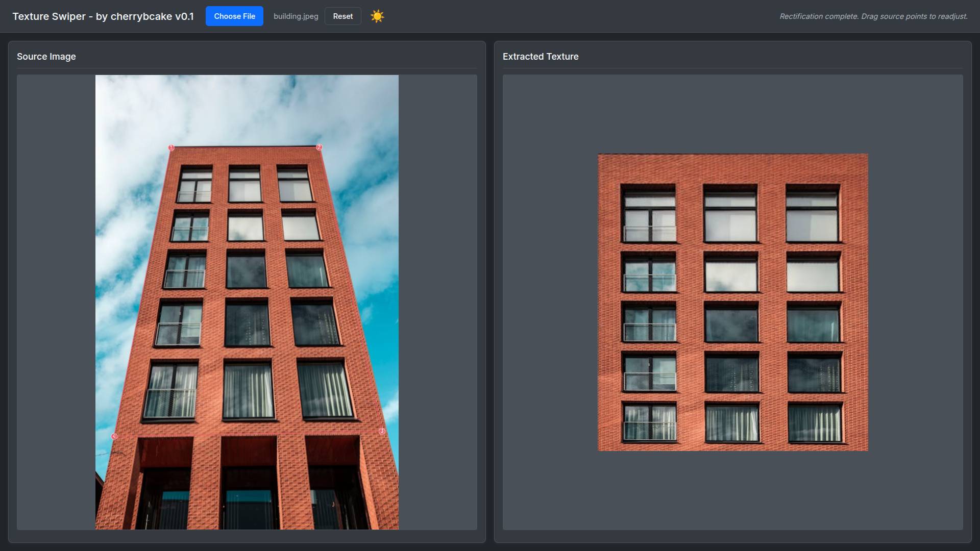
Task: Click top-left window in the extracted texture
Action: click(649, 214)
